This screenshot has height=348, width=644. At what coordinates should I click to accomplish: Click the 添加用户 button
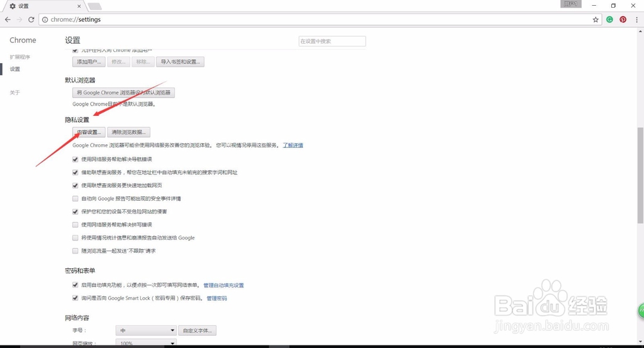[89, 62]
